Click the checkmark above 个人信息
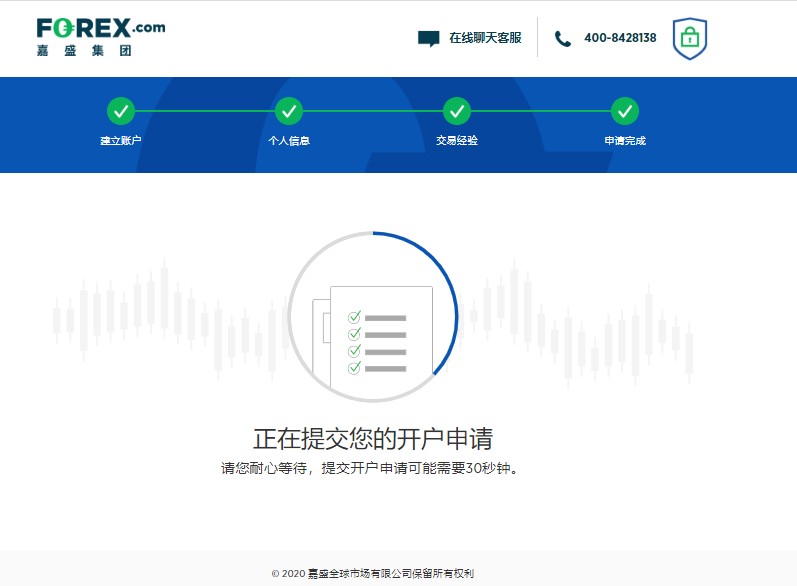The height and width of the screenshot is (586, 797). 288,110
